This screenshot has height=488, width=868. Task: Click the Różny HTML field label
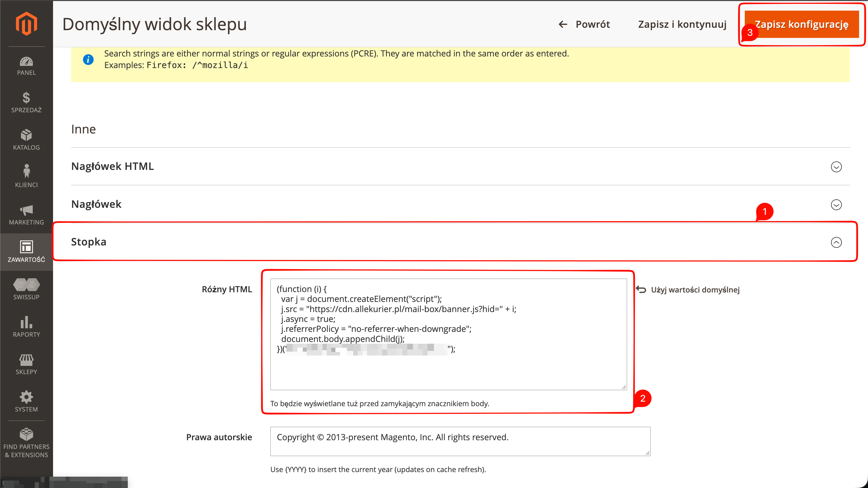click(x=227, y=289)
